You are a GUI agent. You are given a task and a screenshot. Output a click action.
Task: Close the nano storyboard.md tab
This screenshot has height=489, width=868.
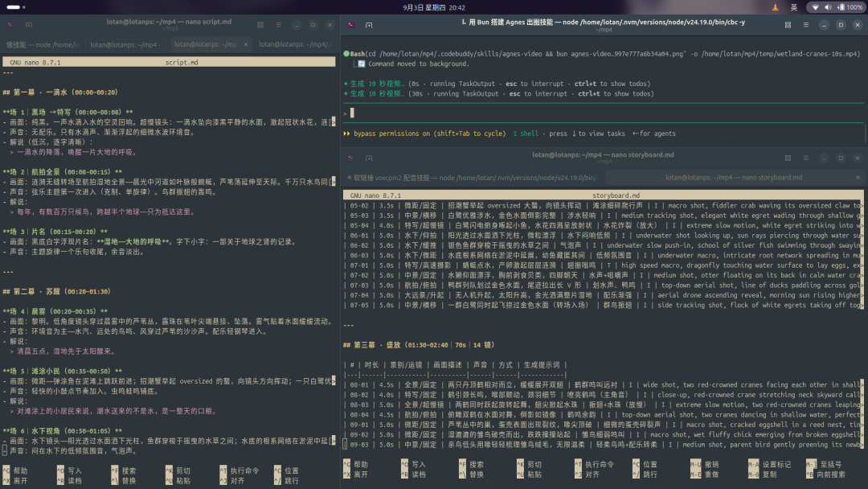[x=858, y=178]
